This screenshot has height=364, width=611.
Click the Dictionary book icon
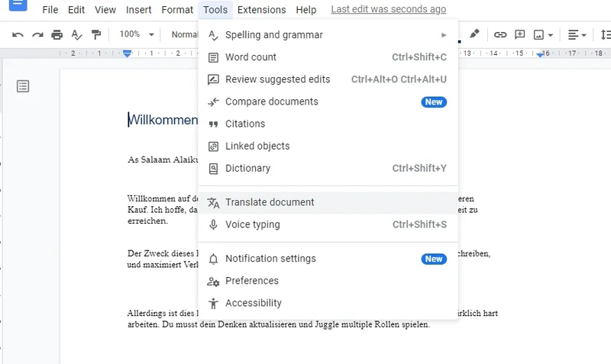213,169
